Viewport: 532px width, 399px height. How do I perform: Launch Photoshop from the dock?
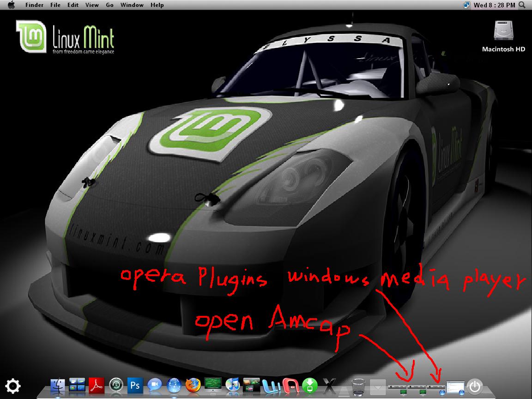(x=135, y=386)
